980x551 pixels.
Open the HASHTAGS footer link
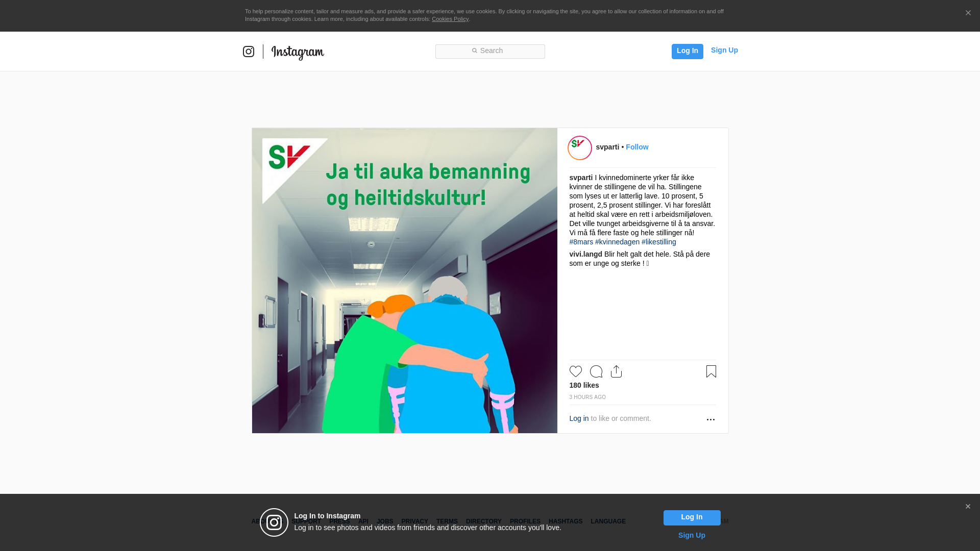click(565, 521)
